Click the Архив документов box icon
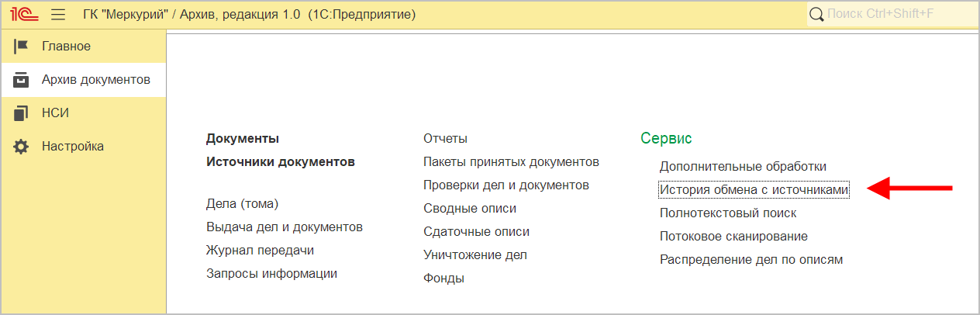980x315 pixels. click(x=21, y=80)
